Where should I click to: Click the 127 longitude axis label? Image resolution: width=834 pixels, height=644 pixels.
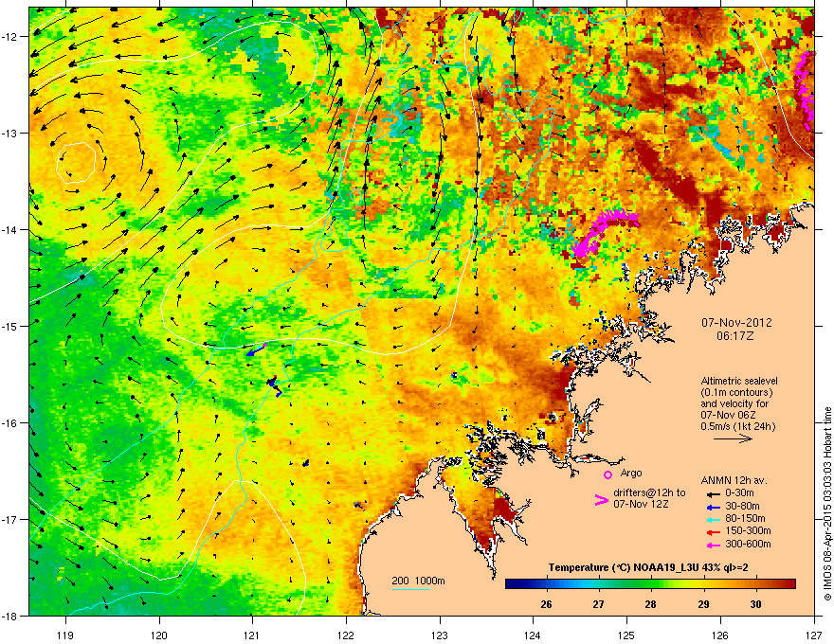(x=814, y=635)
